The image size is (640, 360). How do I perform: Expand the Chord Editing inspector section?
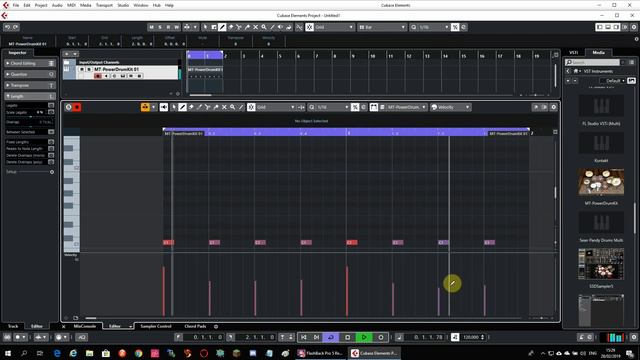tap(29, 63)
